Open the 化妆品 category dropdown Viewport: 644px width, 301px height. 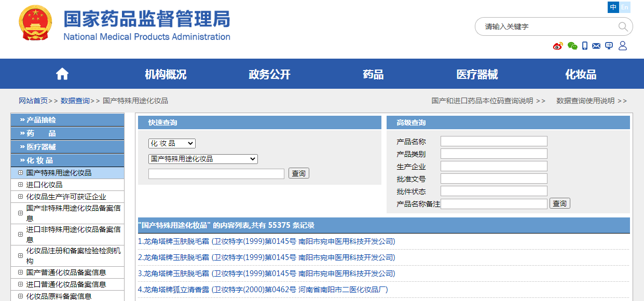172,143
